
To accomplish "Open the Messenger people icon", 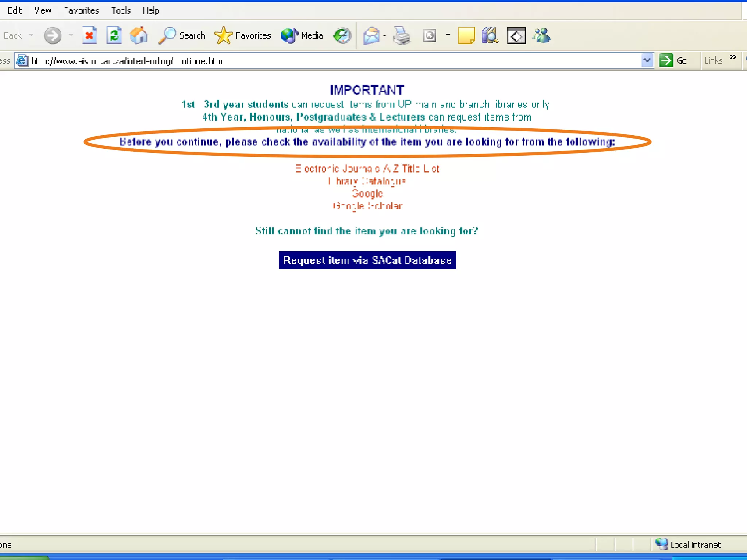I will point(541,36).
